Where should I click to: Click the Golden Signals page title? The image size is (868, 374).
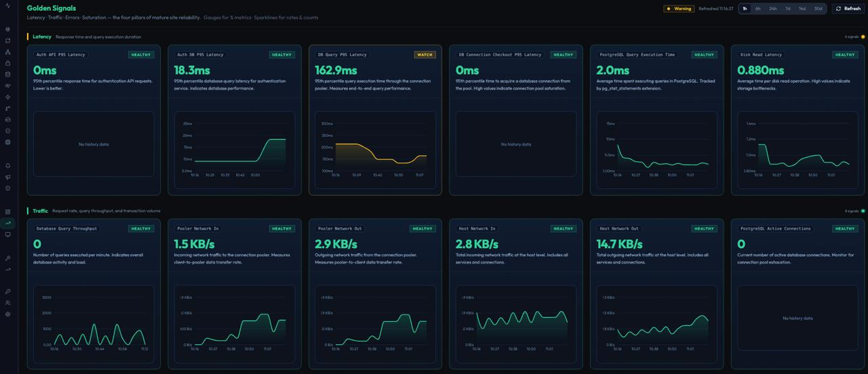pos(52,8)
